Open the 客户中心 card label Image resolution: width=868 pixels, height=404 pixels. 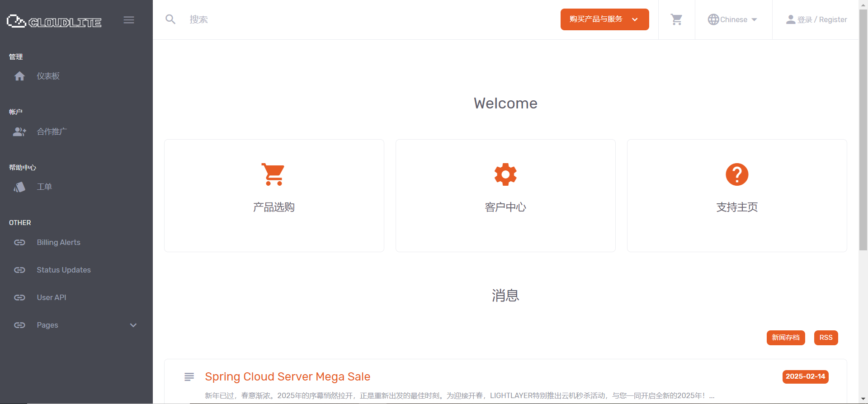(x=505, y=207)
